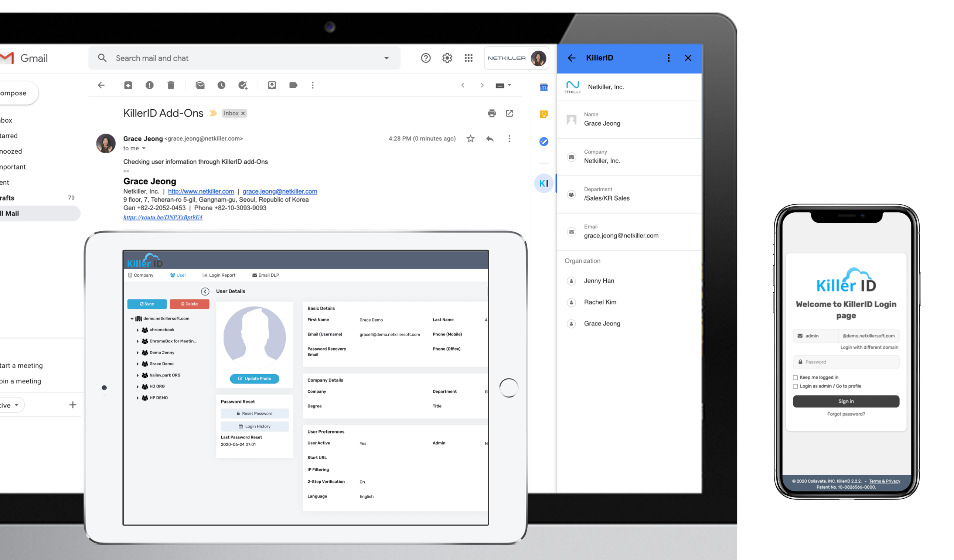Switch to the Login Report tab
This screenshot has height=560, width=954.
pos(219,275)
